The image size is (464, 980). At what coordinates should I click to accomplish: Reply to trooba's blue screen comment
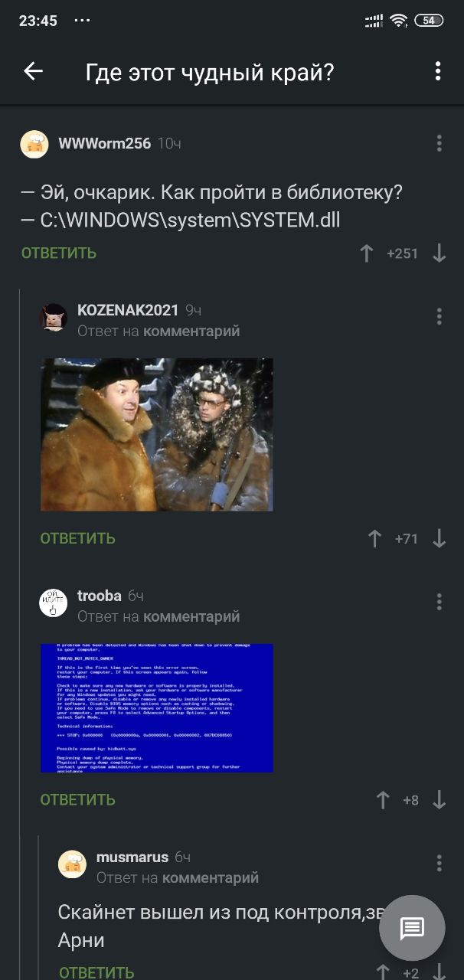pos(78,800)
